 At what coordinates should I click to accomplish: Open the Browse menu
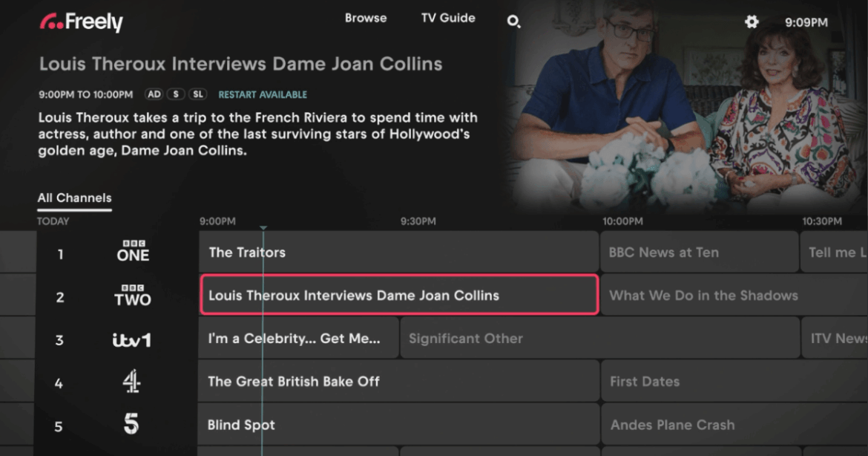pos(366,18)
